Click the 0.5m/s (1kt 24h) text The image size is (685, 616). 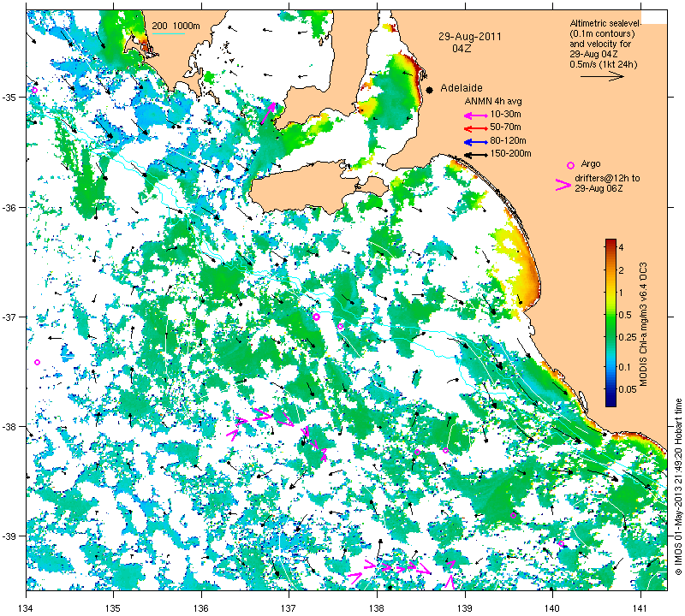(x=604, y=65)
